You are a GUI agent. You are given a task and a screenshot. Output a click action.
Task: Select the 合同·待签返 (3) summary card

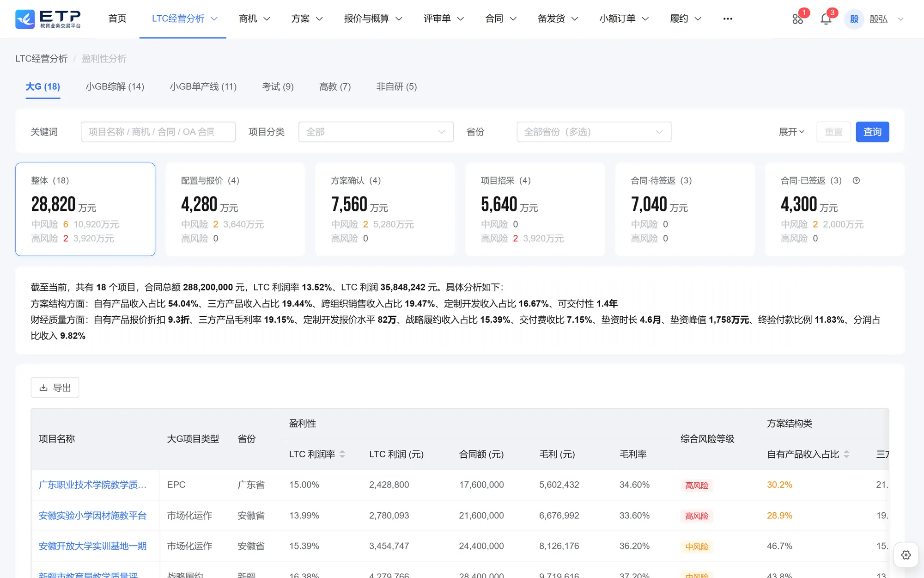[x=685, y=209]
